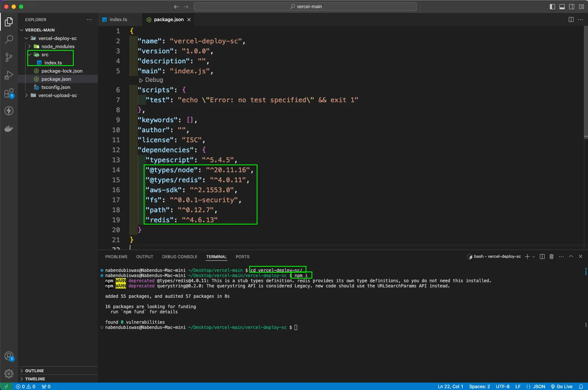The image size is (588, 390).
Task: Change encoding via UTF-8 status item
Action: tap(503, 386)
